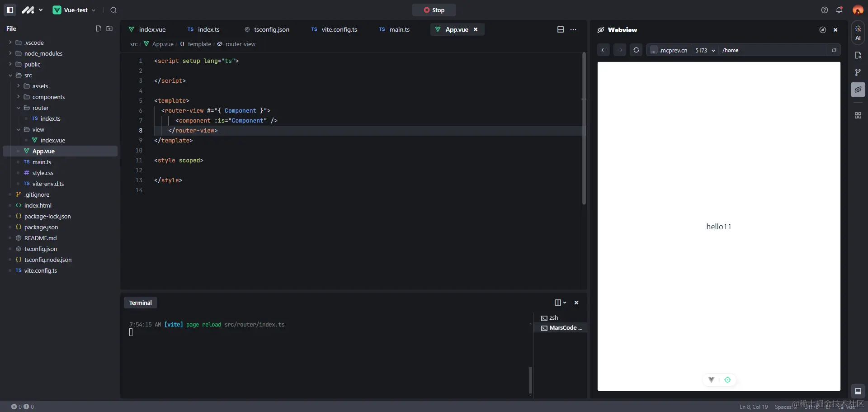Open index.vue under the view folder

(x=60, y=140)
